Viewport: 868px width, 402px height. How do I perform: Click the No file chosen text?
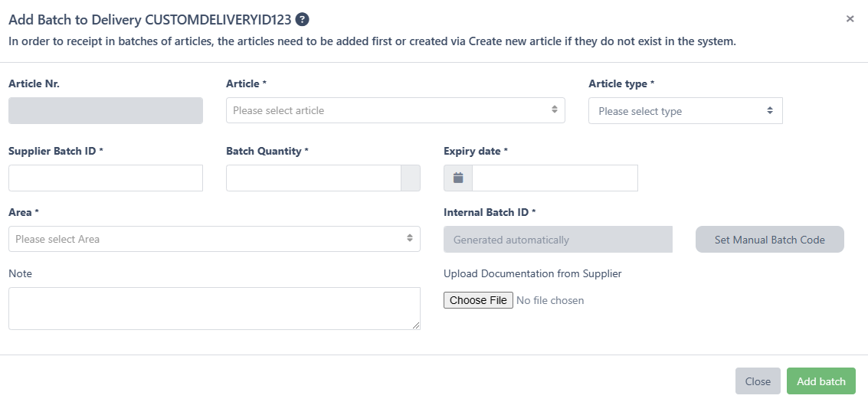(x=550, y=300)
